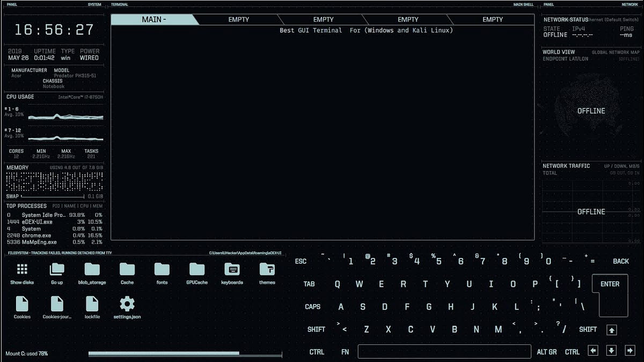Toggle the FN key

345,352
